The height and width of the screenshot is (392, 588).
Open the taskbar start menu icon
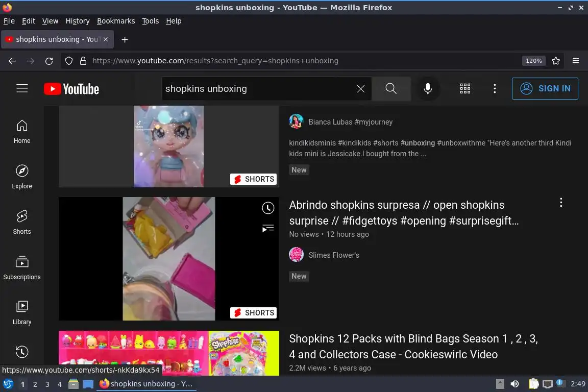point(8,384)
